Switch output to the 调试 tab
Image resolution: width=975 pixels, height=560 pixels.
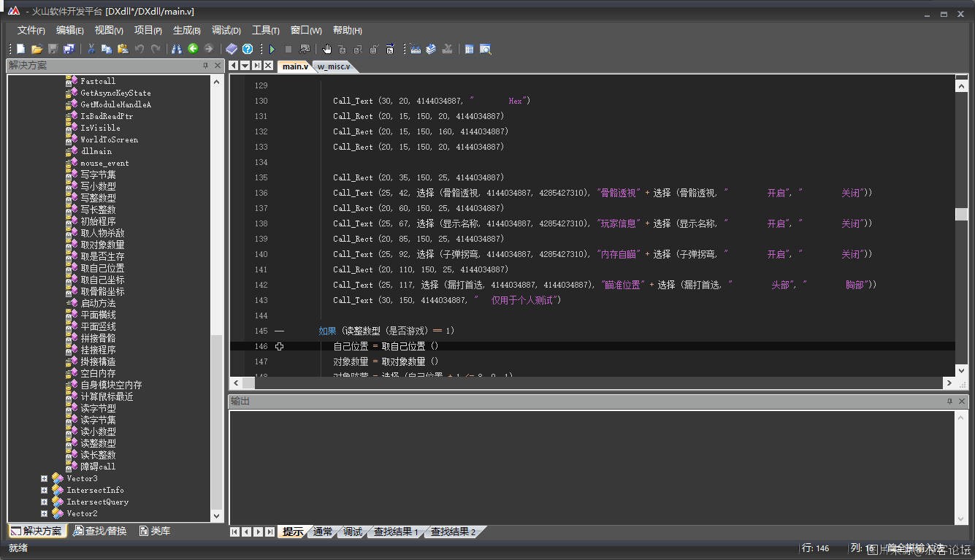tap(353, 532)
